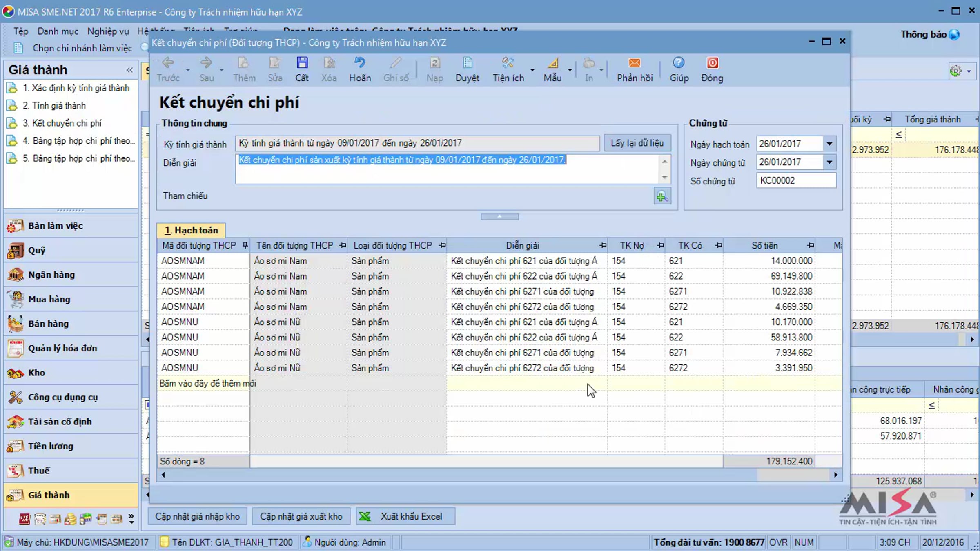Expand the Ngày chứng từ date dropdown
Screen dimensions: 980x551
[x=829, y=162]
